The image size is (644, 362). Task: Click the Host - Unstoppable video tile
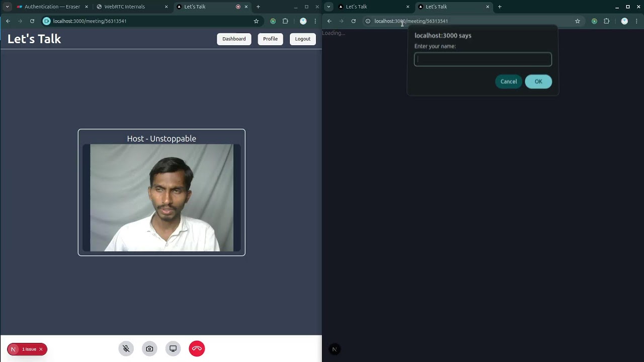point(162,193)
